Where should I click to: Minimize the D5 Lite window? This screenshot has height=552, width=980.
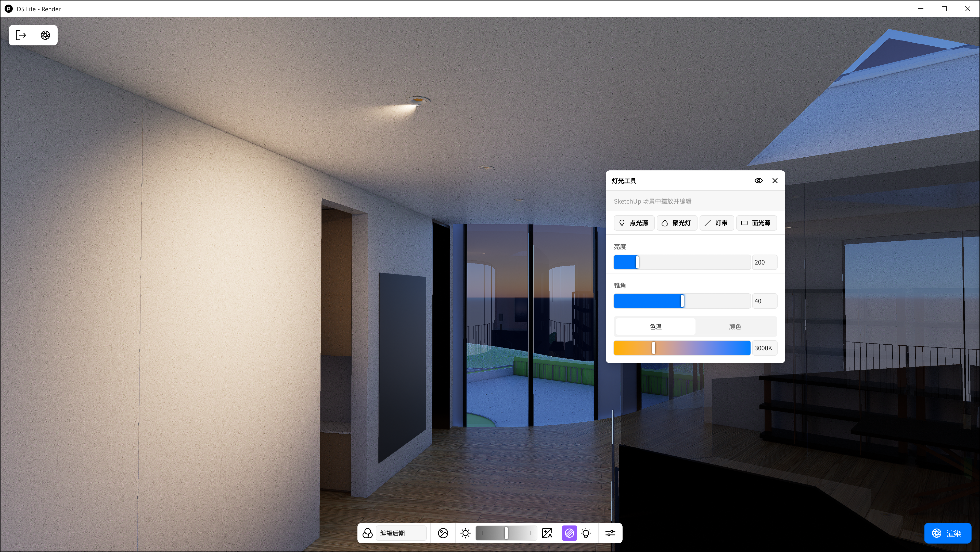click(921, 9)
